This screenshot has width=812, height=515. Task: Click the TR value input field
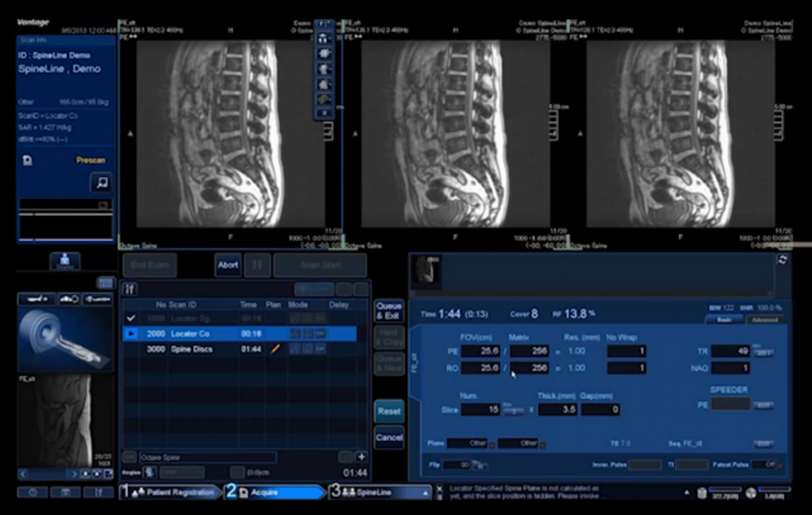point(730,351)
